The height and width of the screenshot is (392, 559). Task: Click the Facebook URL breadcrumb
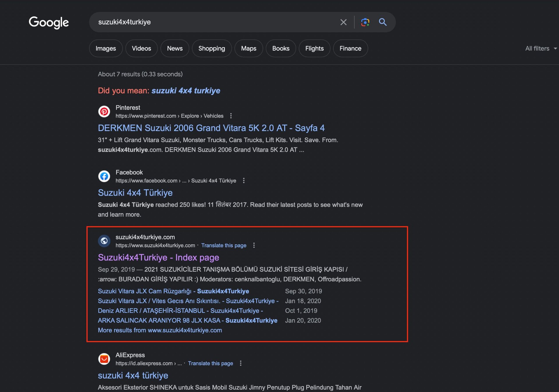(176, 181)
